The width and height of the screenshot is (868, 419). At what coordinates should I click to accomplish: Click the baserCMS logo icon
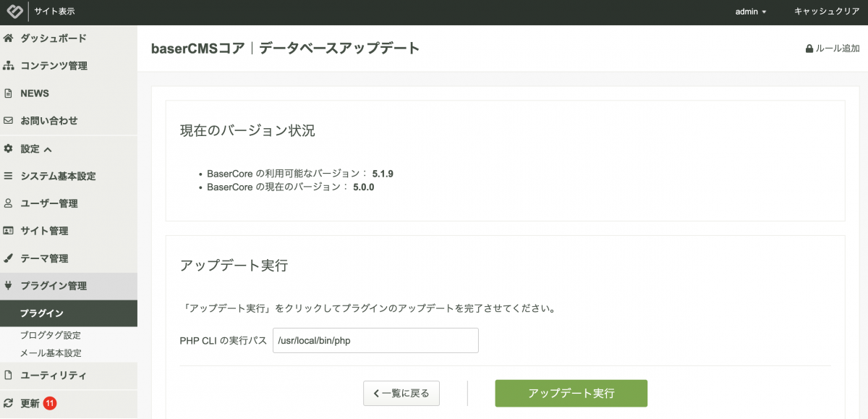tap(13, 12)
